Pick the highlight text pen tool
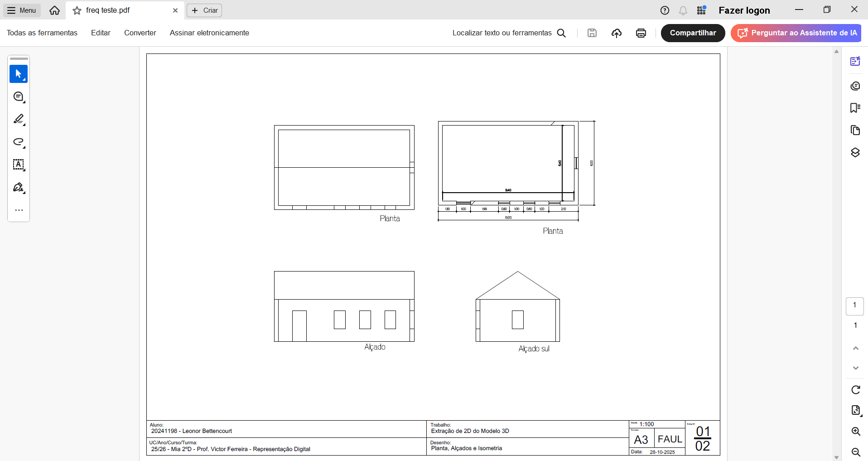The image size is (868, 461). [18, 119]
